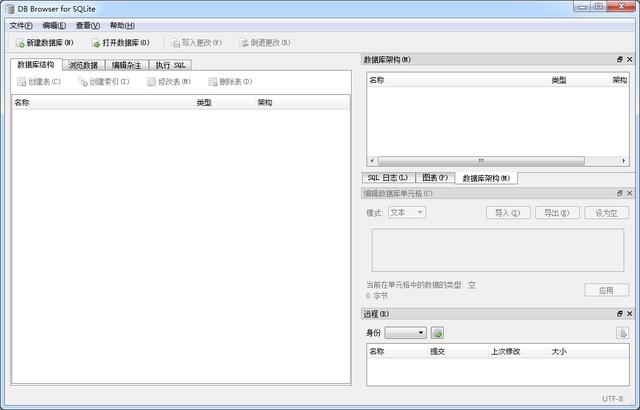The width and height of the screenshot is (640, 410).
Task: Click the 上次修改 column header
Action: pyautogui.click(x=519, y=351)
